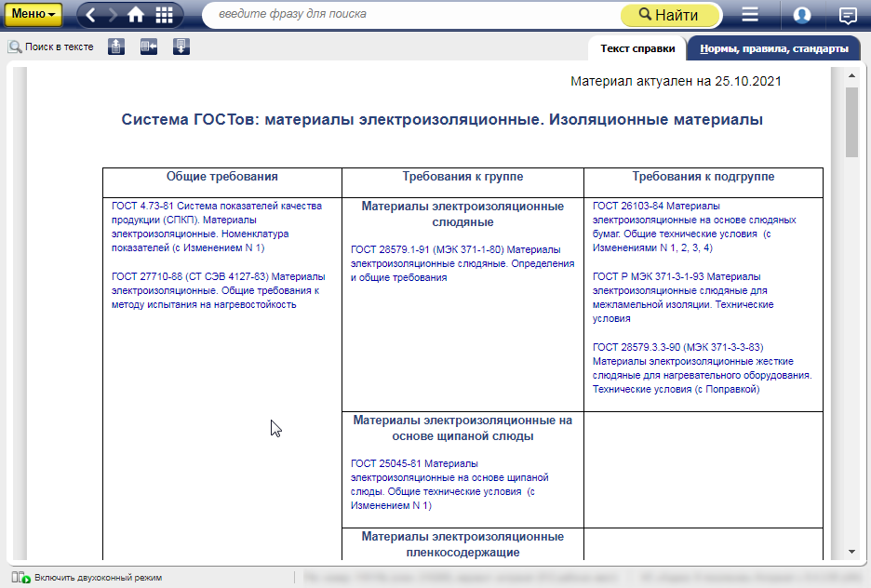
Task: Open the user profile icon
Action: 801,15
